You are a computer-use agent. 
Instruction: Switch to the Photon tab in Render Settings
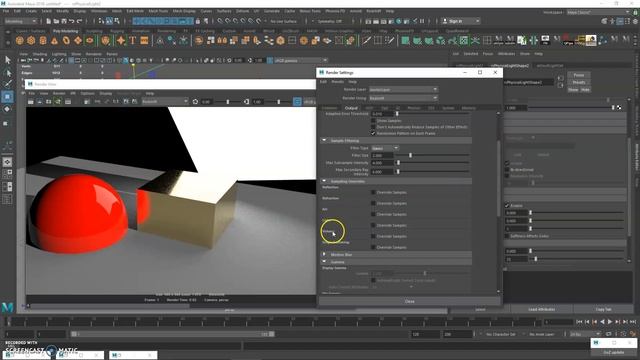pyautogui.click(x=414, y=108)
